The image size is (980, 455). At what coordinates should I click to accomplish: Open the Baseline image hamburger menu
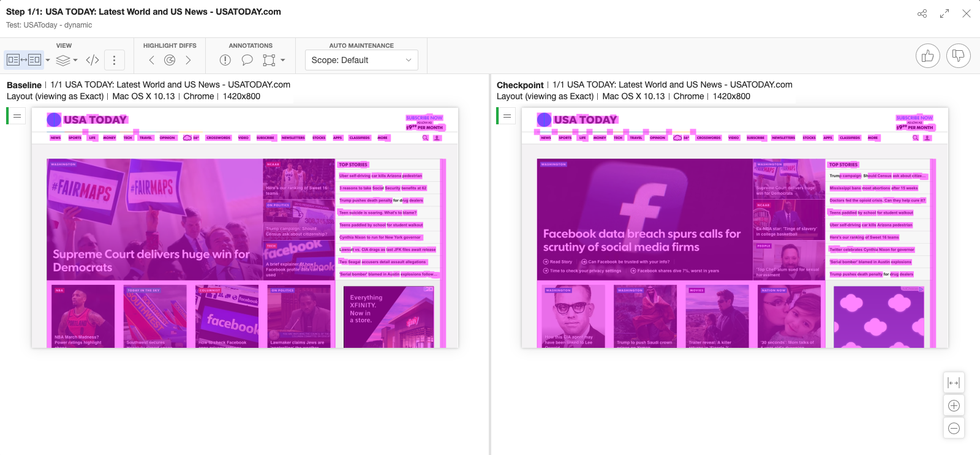pos(17,116)
